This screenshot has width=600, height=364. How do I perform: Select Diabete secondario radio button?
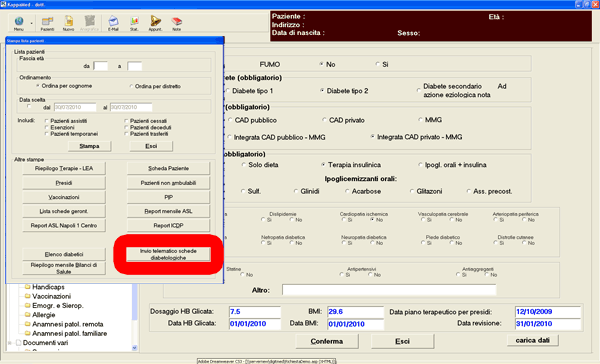coord(418,90)
